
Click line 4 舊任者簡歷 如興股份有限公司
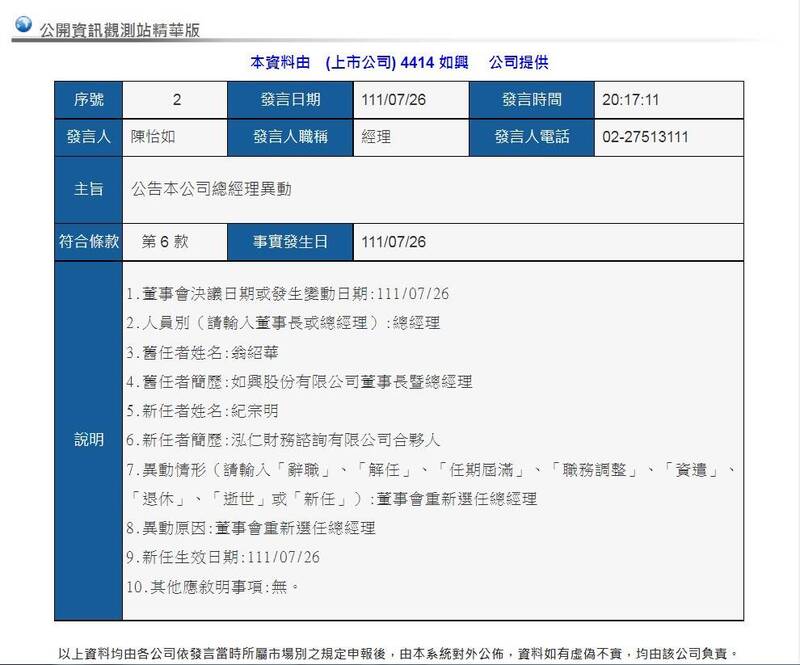click(x=299, y=382)
